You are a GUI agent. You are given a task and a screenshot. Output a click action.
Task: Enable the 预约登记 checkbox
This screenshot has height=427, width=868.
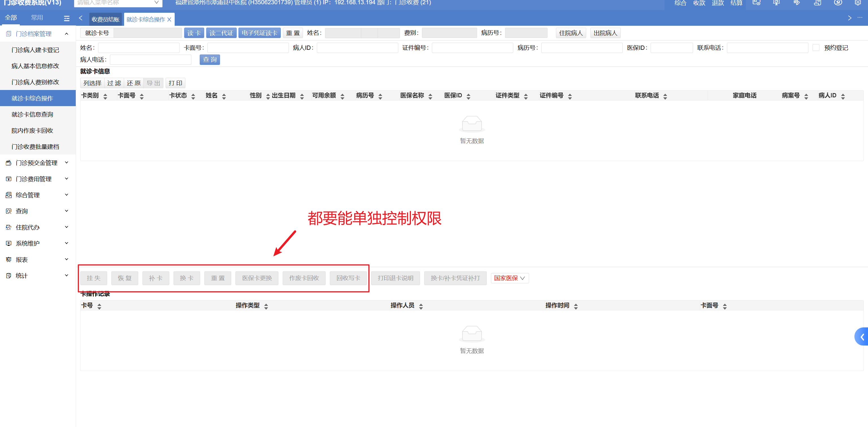[816, 48]
